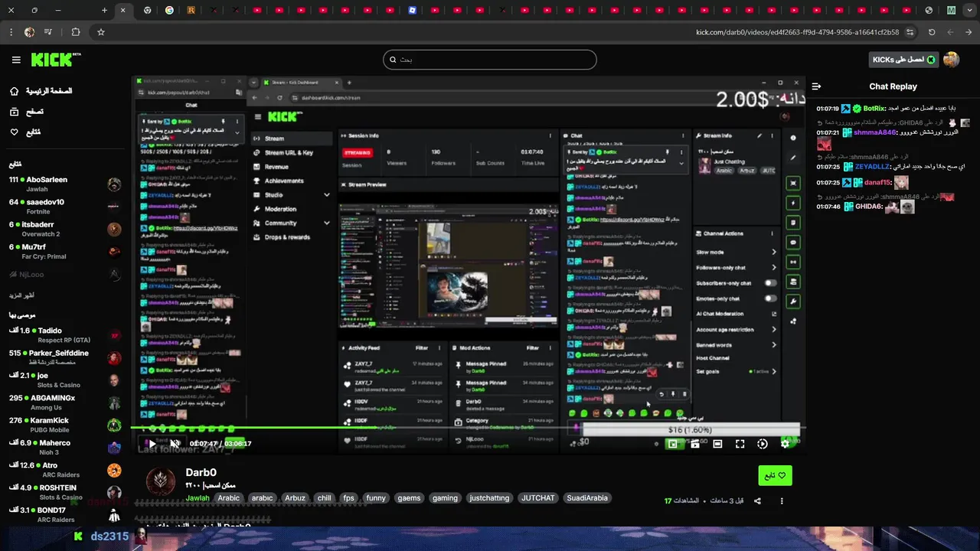Screen dimensions: 980x551
Task: Open ROSHTEIN recommended channel
Action: [65, 492]
